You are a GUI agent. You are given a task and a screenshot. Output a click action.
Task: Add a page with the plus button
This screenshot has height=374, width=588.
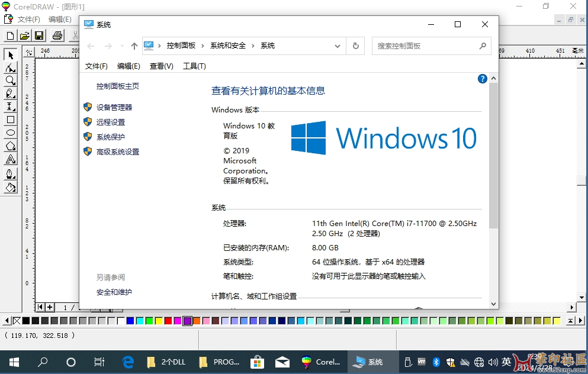[x=50, y=307]
